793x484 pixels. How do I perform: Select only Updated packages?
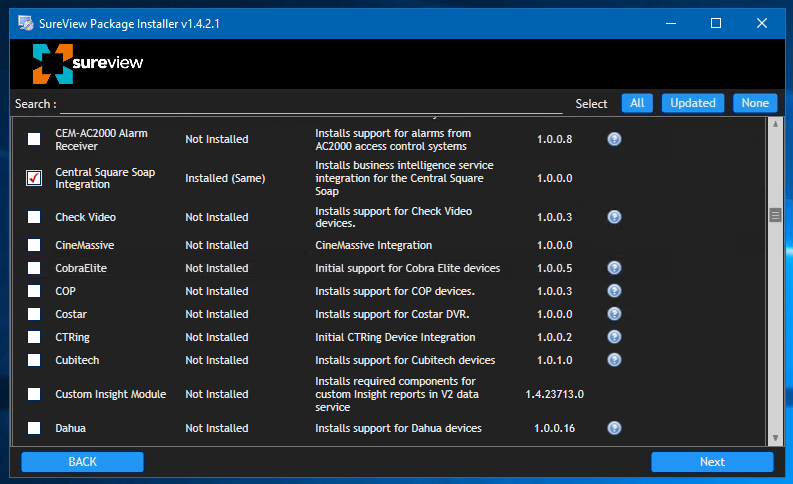coord(693,103)
